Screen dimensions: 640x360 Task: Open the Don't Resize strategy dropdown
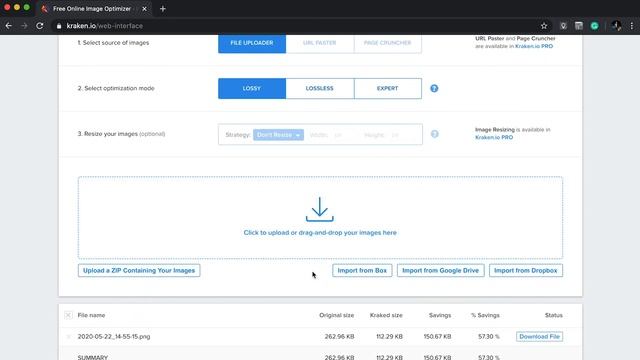click(278, 135)
